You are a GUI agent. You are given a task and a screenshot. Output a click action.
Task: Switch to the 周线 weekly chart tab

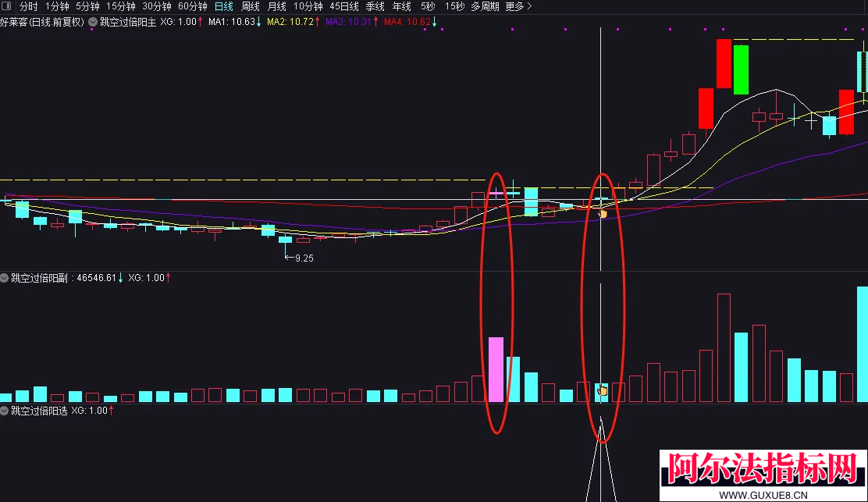(x=251, y=7)
